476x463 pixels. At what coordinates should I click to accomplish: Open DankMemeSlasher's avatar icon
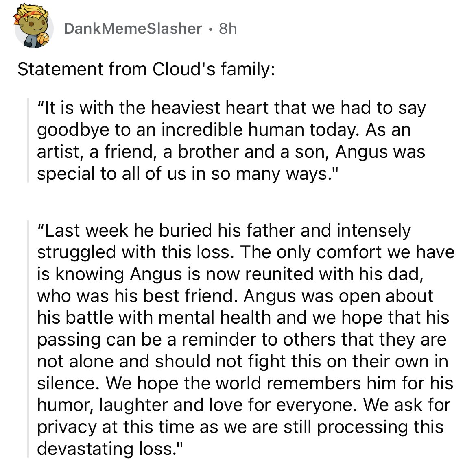pyautogui.click(x=33, y=28)
